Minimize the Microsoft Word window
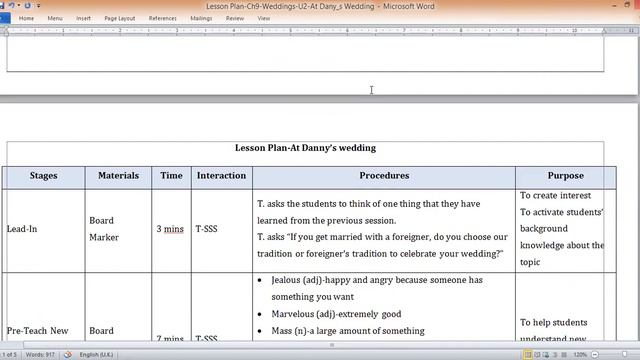The image size is (640, 360). click(614, 6)
